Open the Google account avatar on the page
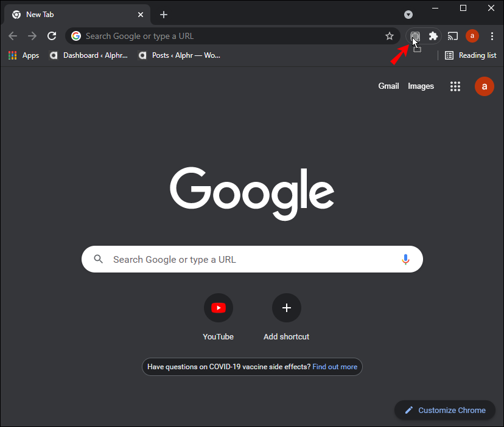The image size is (504, 427). click(x=485, y=86)
